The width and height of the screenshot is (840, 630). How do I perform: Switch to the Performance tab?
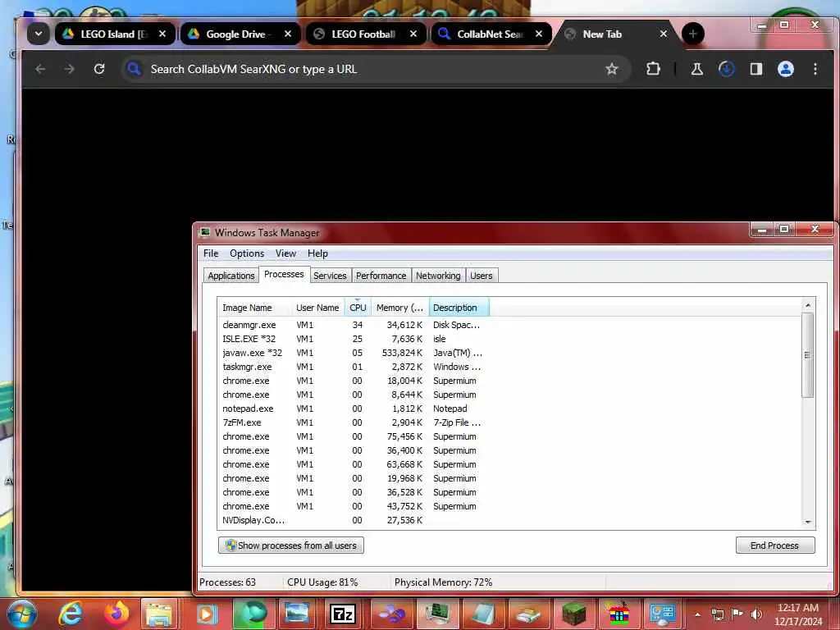pyautogui.click(x=381, y=276)
